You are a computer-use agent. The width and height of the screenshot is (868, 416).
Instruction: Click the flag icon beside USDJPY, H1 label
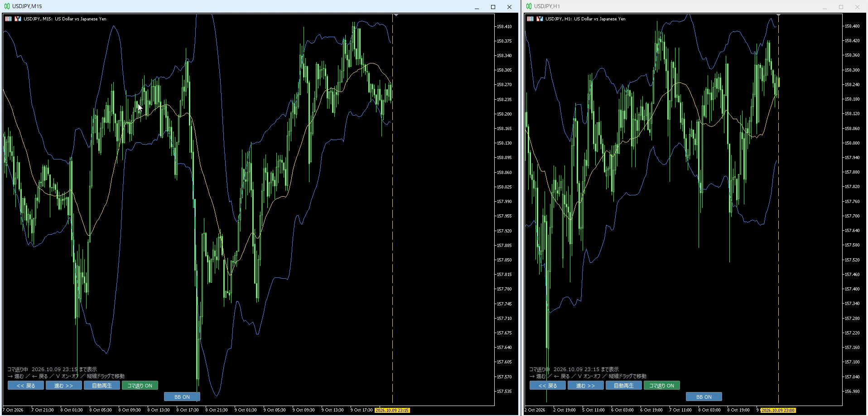pos(530,19)
